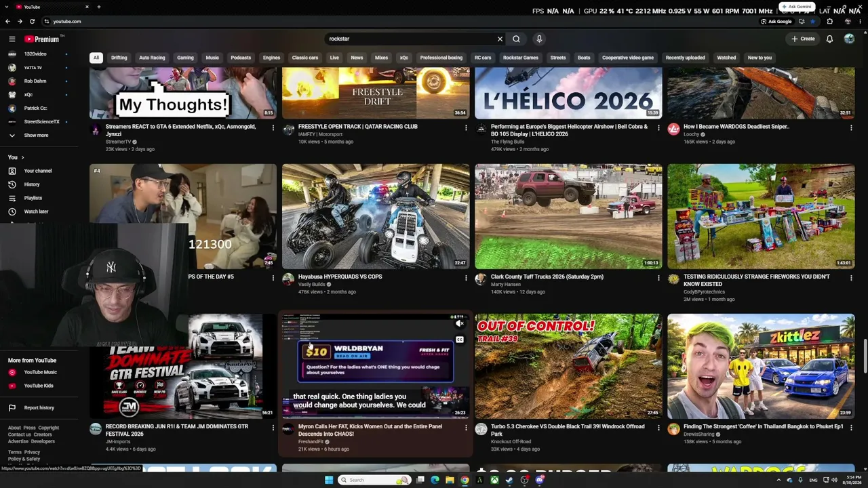Open File Explorer from the taskbar
The width and height of the screenshot is (868, 488).
click(450, 480)
